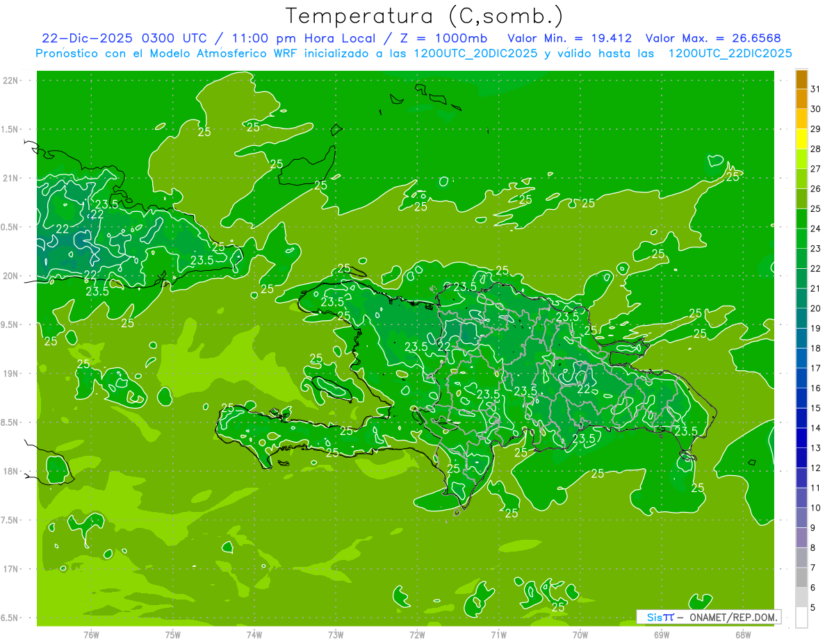Click the '6.5N' latitude axis label
The height and width of the screenshot is (644, 834).
[10, 618]
